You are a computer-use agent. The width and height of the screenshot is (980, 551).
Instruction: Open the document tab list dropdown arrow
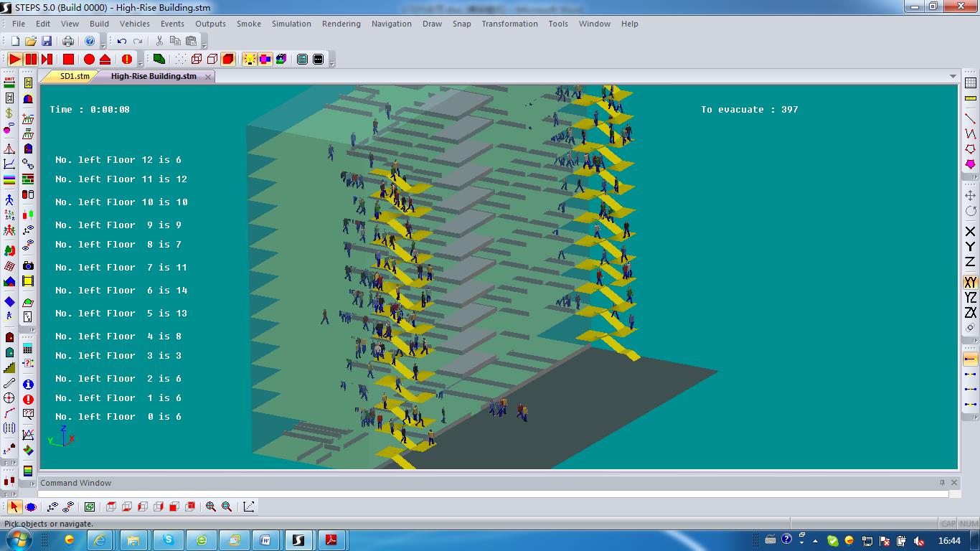[x=953, y=76]
